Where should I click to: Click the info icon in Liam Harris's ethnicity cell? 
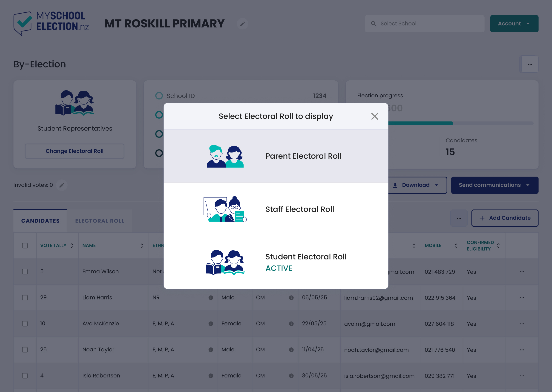point(211,298)
